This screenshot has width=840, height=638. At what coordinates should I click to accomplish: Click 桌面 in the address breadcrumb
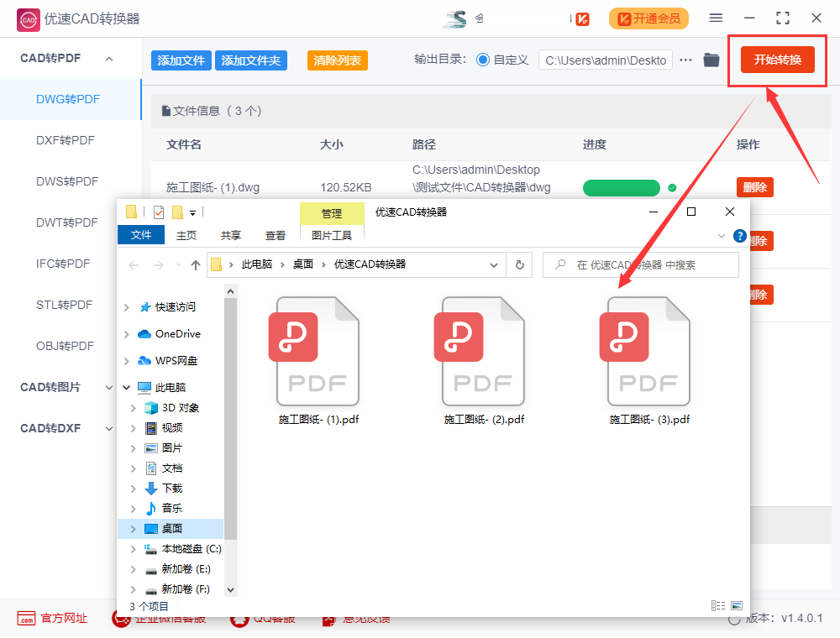(x=303, y=264)
